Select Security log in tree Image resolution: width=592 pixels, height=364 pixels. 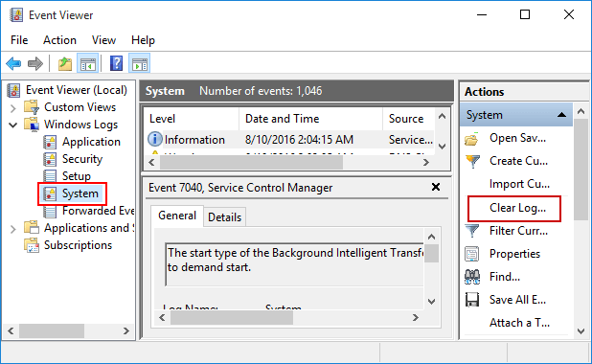[82, 159]
